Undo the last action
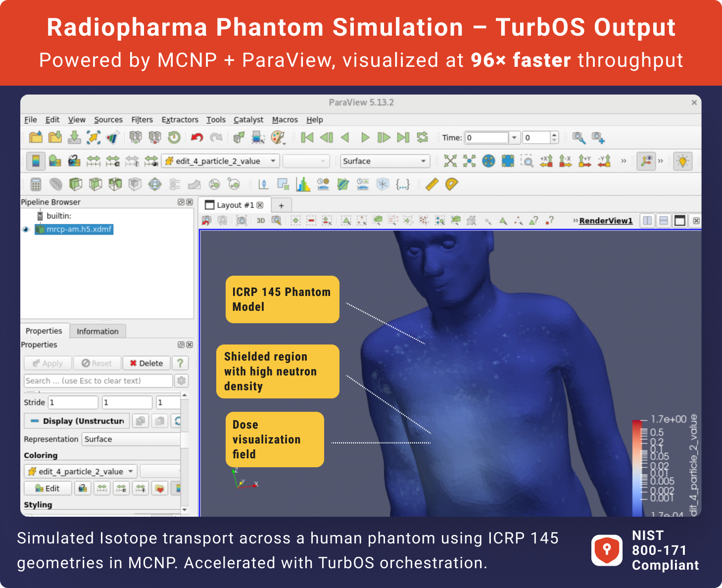This screenshot has height=588, width=722. coord(197,137)
